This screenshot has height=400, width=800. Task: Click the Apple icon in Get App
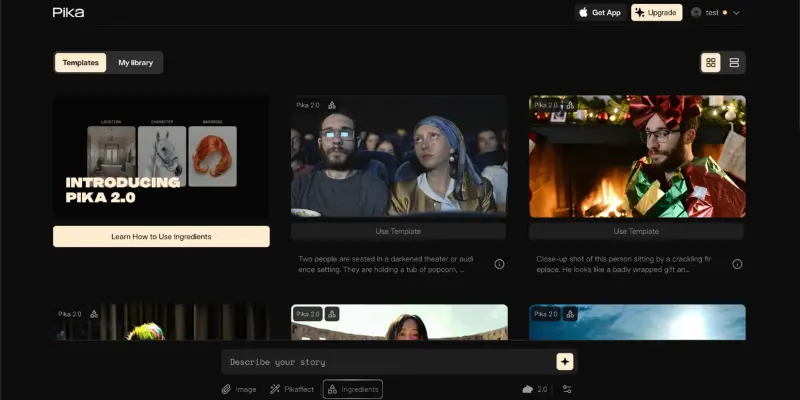(x=584, y=13)
